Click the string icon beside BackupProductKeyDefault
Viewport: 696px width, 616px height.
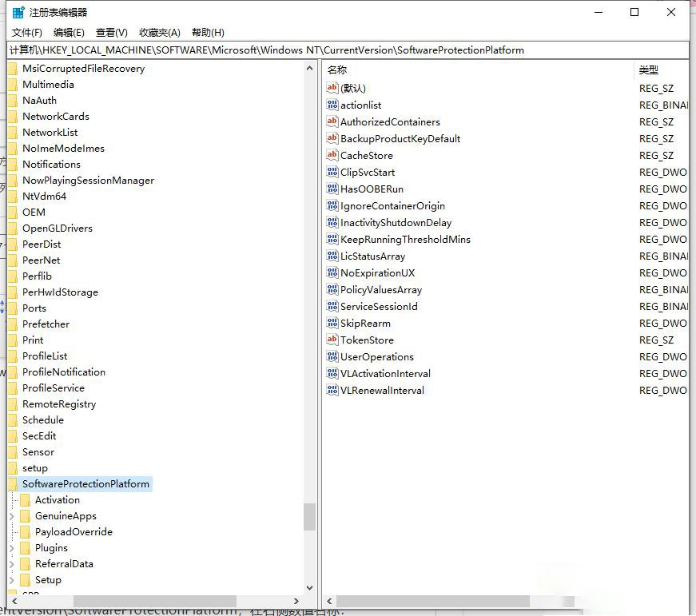tap(332, 138)
